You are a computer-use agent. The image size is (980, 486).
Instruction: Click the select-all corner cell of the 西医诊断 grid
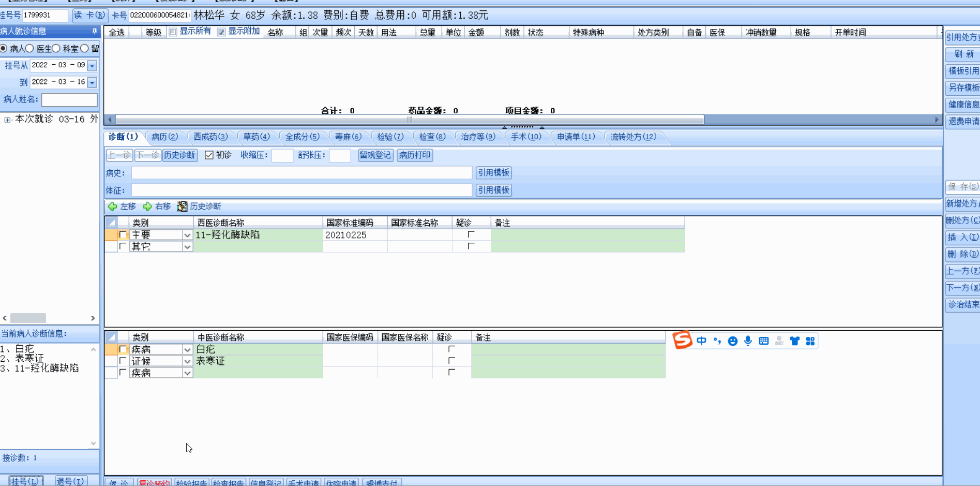(111, 223)
